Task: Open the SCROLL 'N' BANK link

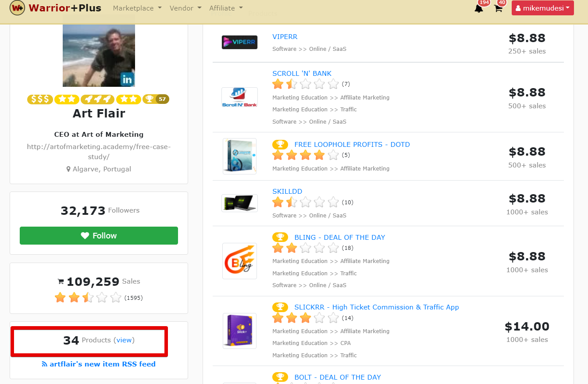Action: coord(302,74)
